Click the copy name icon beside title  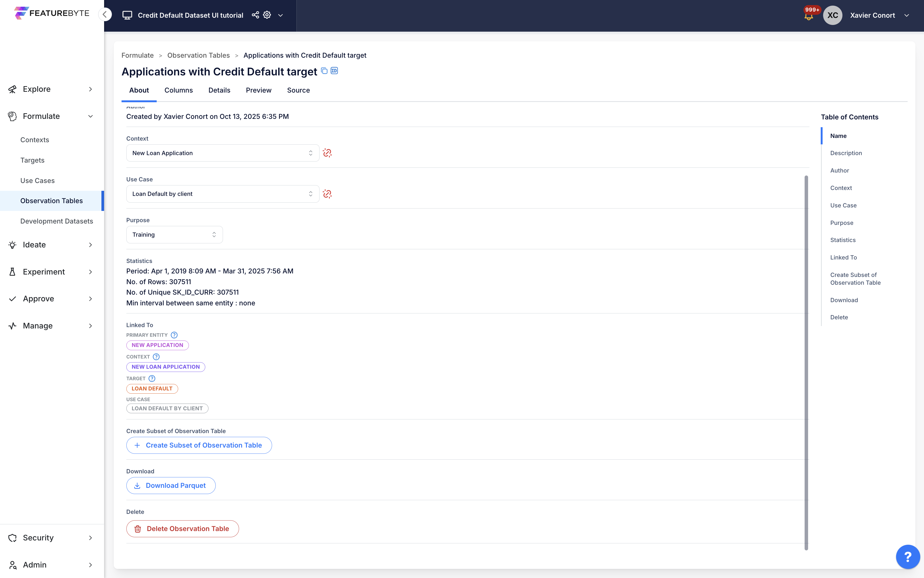point(324,71)
